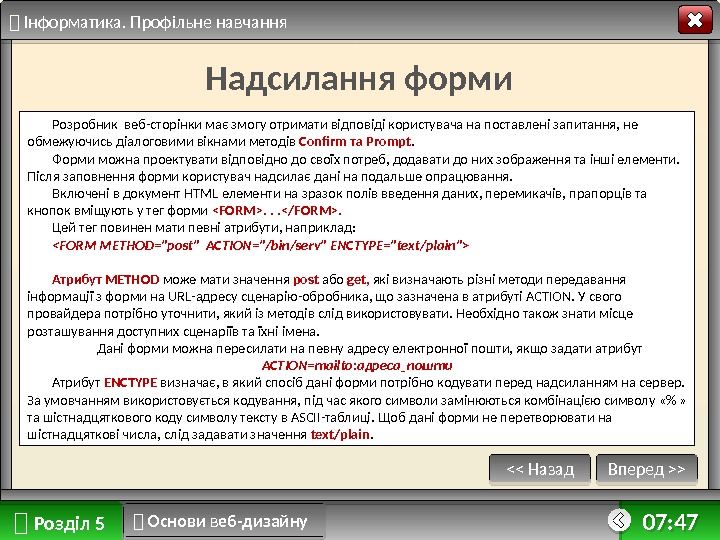720x540 pixels.
Task: Click the red word ENCTYPE in paragraph
Action: (130, 382)
